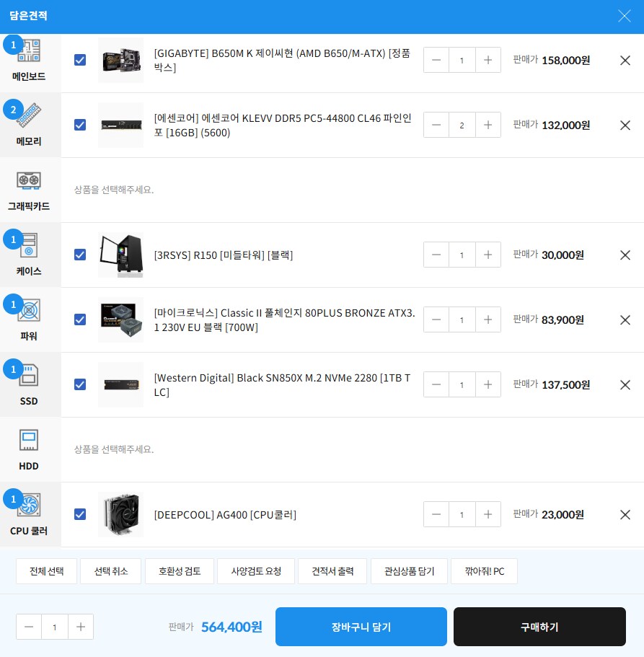The image size is (644, 657).
Task: Click the blue 장바구니 담기 button
Action: [x=361, y=627]
